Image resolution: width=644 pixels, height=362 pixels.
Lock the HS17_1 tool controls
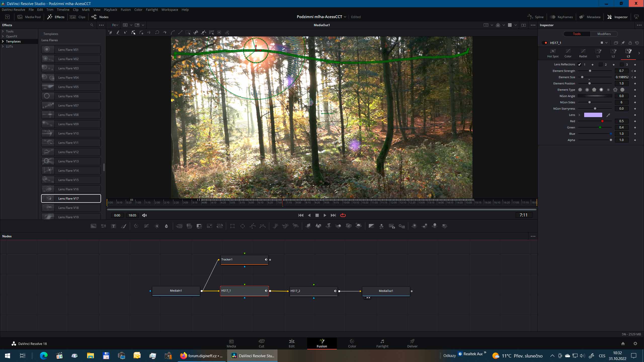(x=630, y=43)
